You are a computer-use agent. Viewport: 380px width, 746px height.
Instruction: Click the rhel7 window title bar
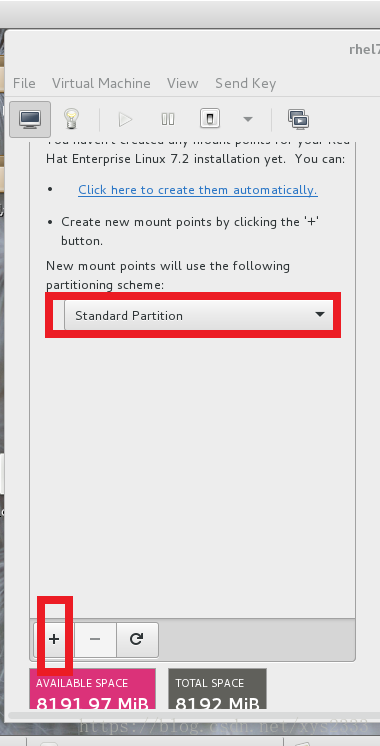(192, 49)
